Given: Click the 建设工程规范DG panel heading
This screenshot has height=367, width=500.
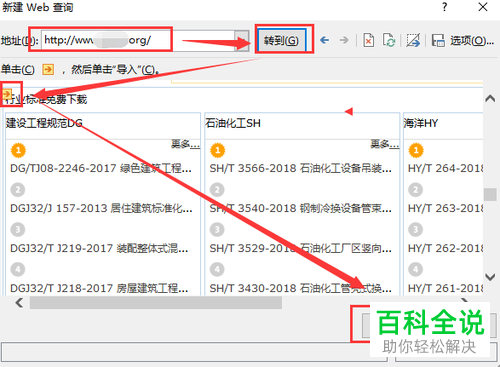Looking at the screenshot, I should 44,123.
